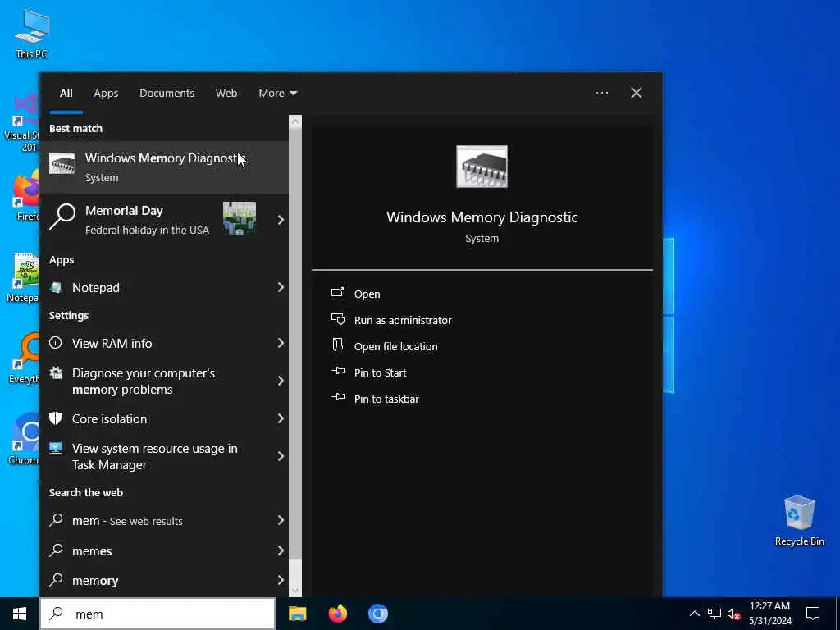This screenshot has width=840, height=630.
Task: Switch to the All tab
Action: (66, 94)
